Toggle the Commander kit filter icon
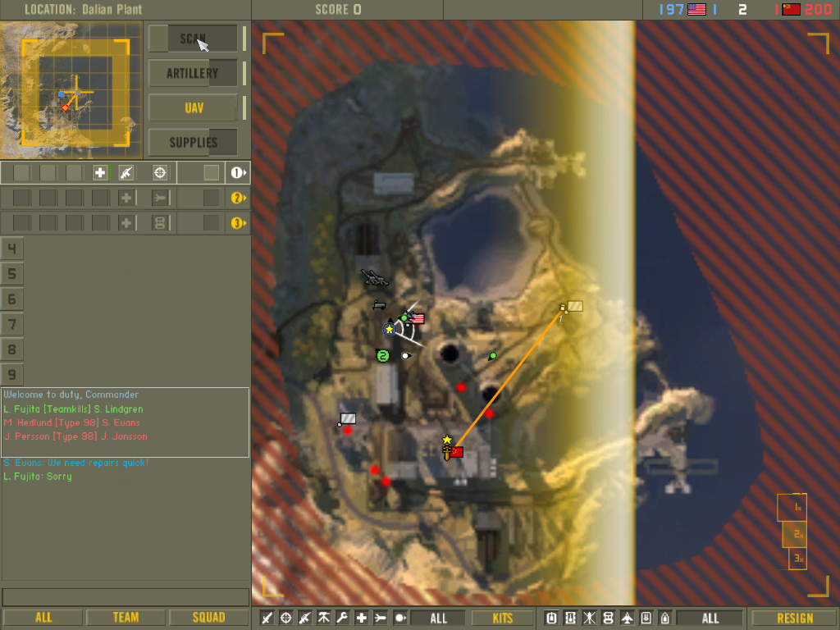 (400, 619)
